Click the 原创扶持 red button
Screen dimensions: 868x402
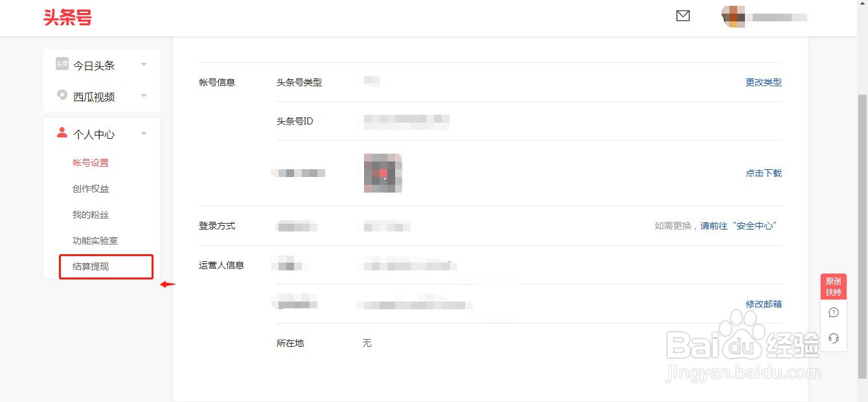pos(834,287)
